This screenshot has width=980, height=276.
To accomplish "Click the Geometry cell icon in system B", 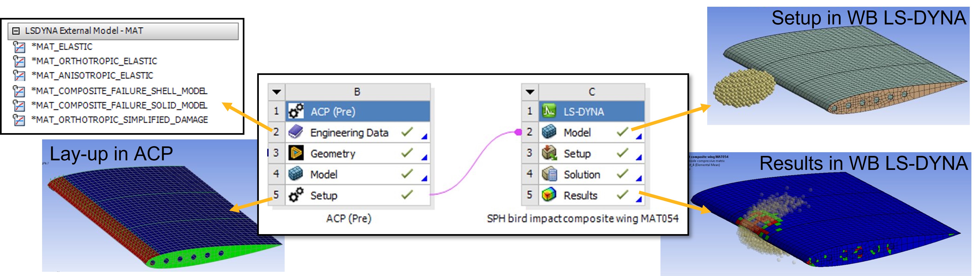I will coord(296,153).
